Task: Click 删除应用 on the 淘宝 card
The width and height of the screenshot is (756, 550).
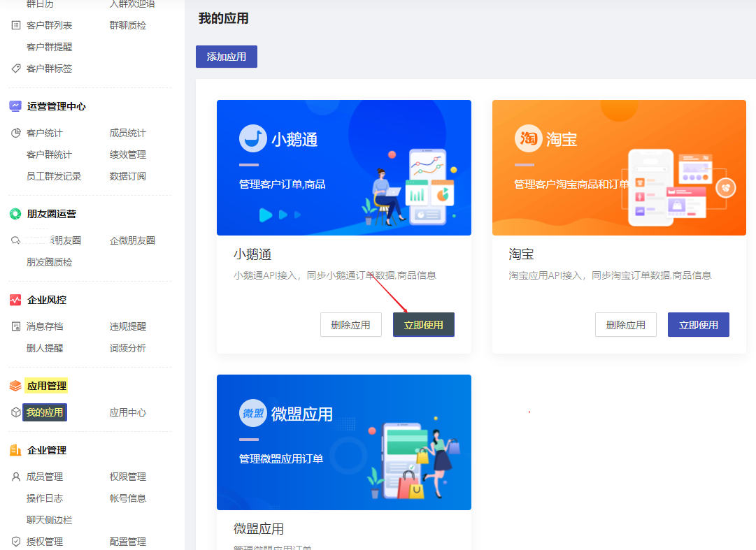Action: coord(626,324)
